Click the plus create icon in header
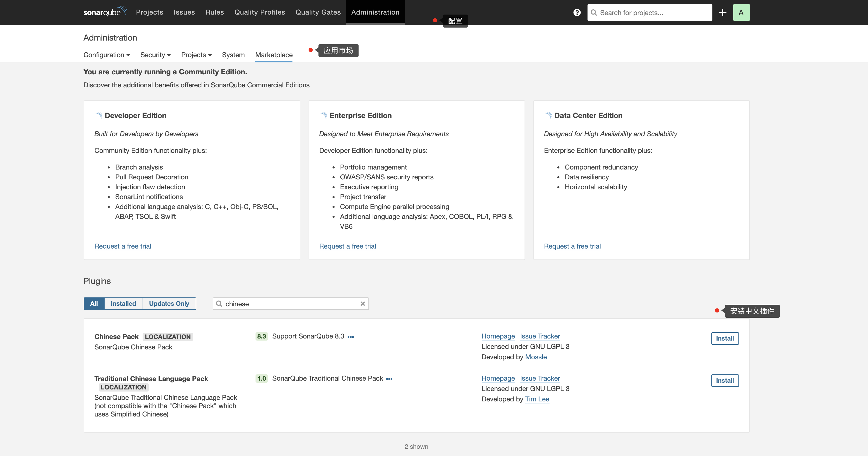Screen dimensions: 868x456 click(x=723, y=12)
